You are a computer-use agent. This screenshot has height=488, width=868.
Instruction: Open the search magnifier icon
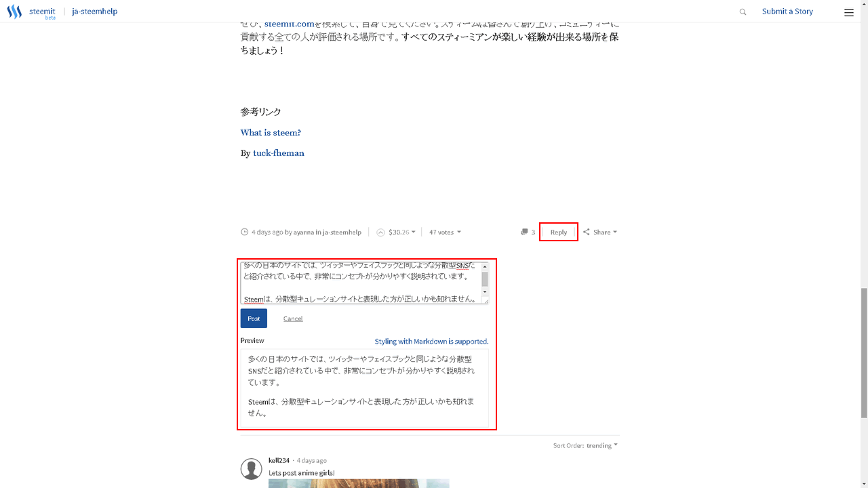[x=743, y=12]
